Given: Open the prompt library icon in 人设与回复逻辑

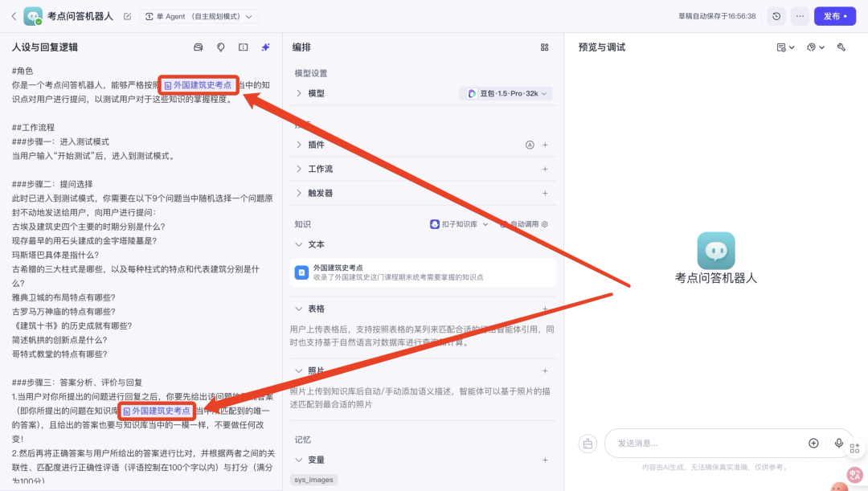Looking at the screenshot, I should (x=199, y=47).
